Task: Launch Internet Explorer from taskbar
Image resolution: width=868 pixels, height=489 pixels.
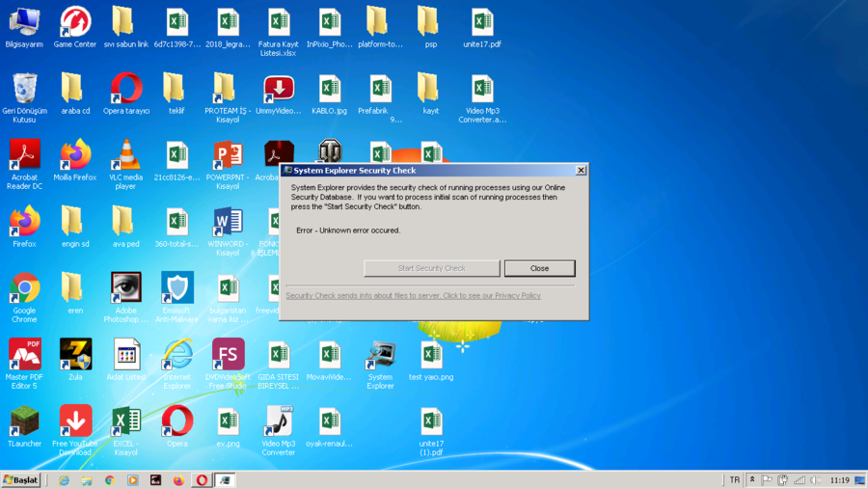Action: pyautogui.click(x=65, y=480)
